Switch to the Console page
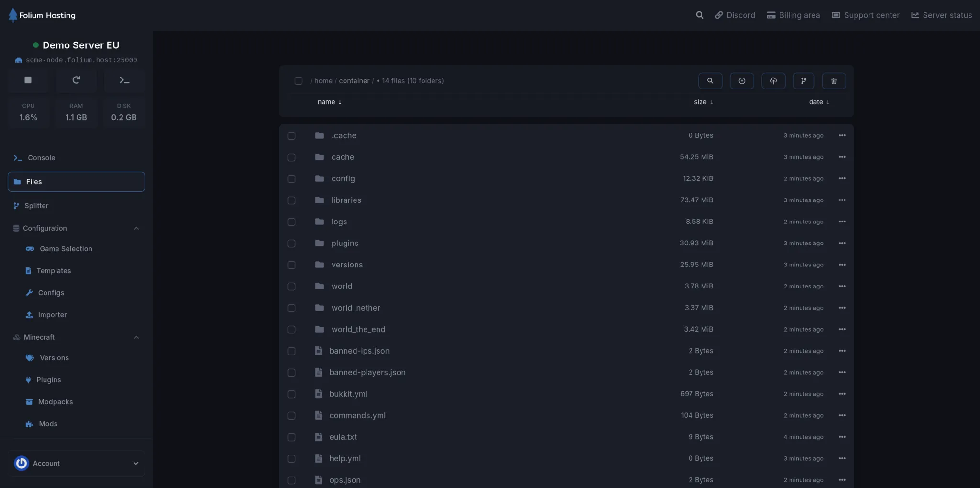The height and width of the screenshot is (488, 980). (x=41, y=158)
